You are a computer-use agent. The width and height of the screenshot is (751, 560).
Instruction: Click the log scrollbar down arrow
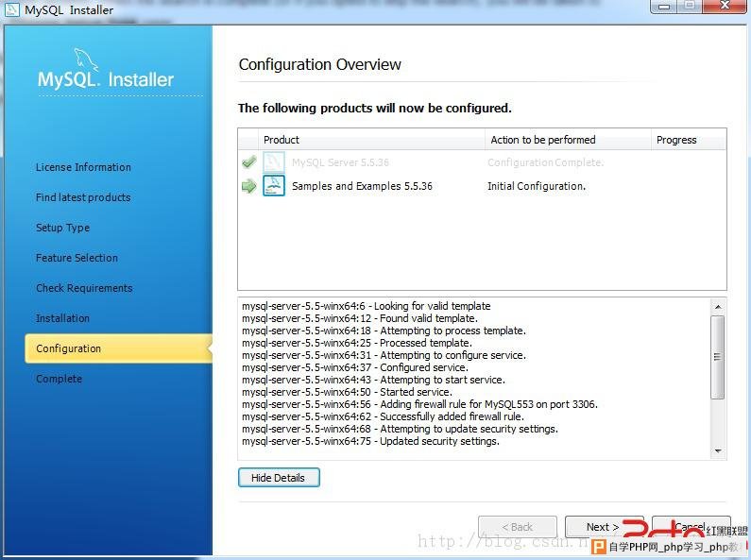718,450
